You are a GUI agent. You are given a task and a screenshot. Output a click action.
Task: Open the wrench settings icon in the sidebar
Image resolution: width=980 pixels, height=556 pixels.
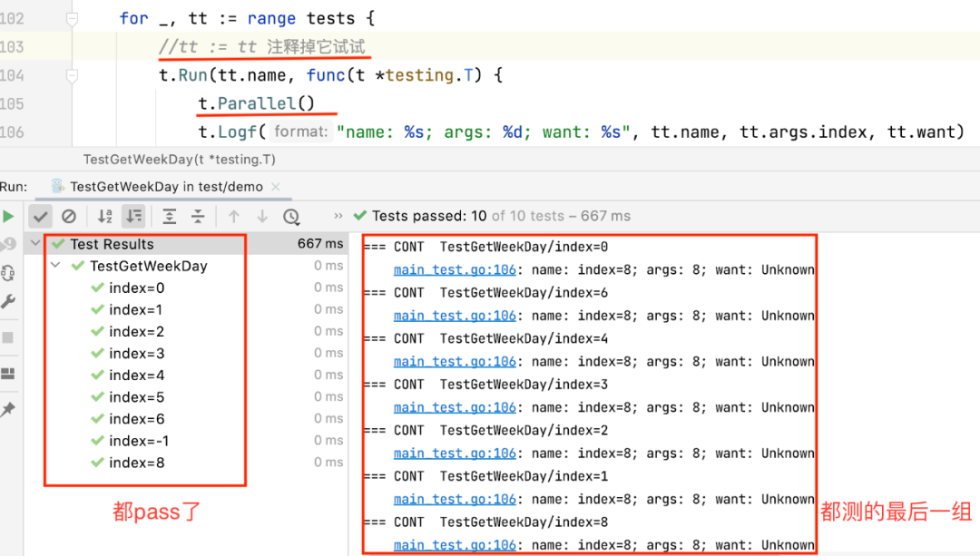8,302
